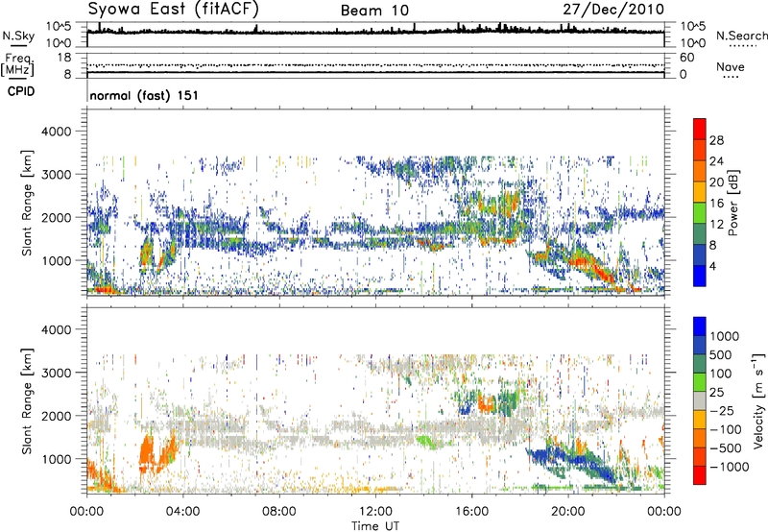Select the 'Beam 10' heading text
The width and height of the screenshot is (768, 532).
tap(374, 11)
